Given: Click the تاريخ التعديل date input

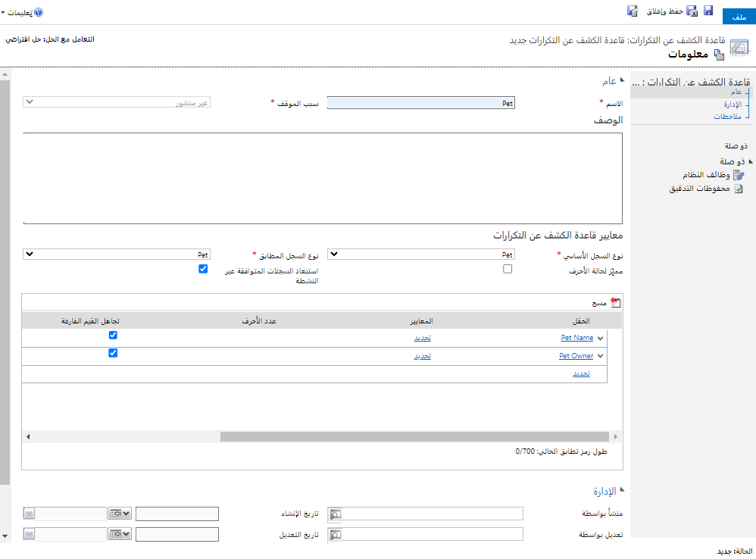Looking at the screenshot, I should [x=177, y=534].
